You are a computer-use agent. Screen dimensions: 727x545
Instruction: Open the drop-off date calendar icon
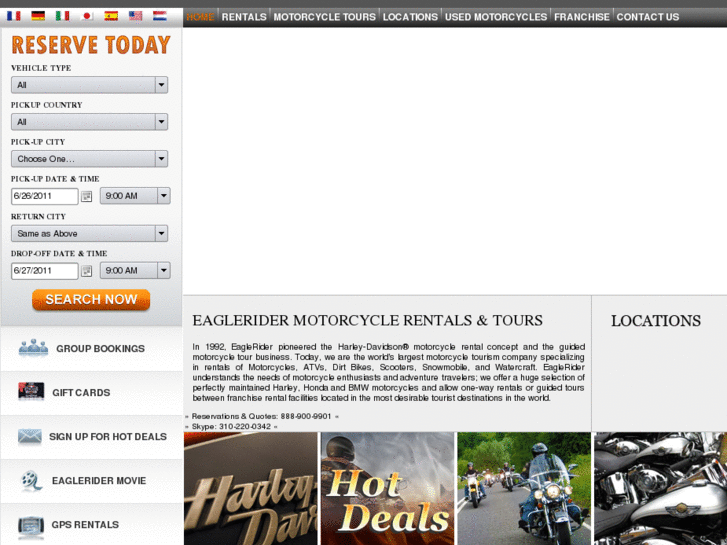click(x=87, y=271)
